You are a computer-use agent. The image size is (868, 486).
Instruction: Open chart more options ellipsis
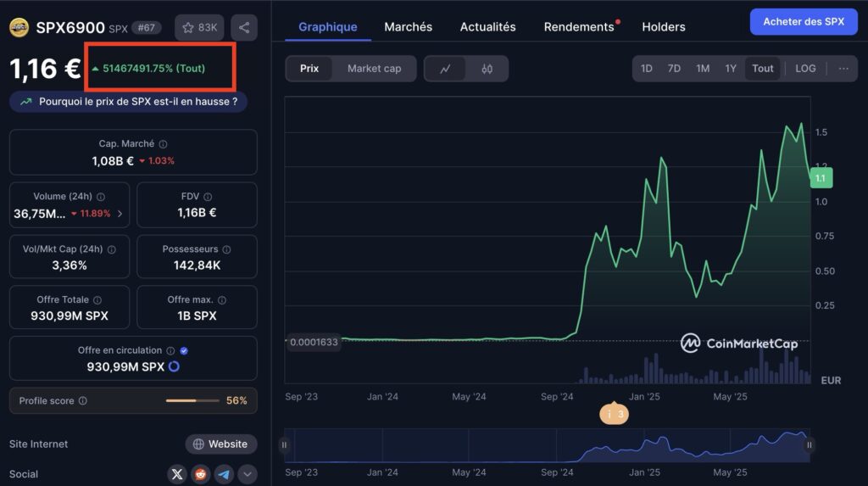(843, 69)
